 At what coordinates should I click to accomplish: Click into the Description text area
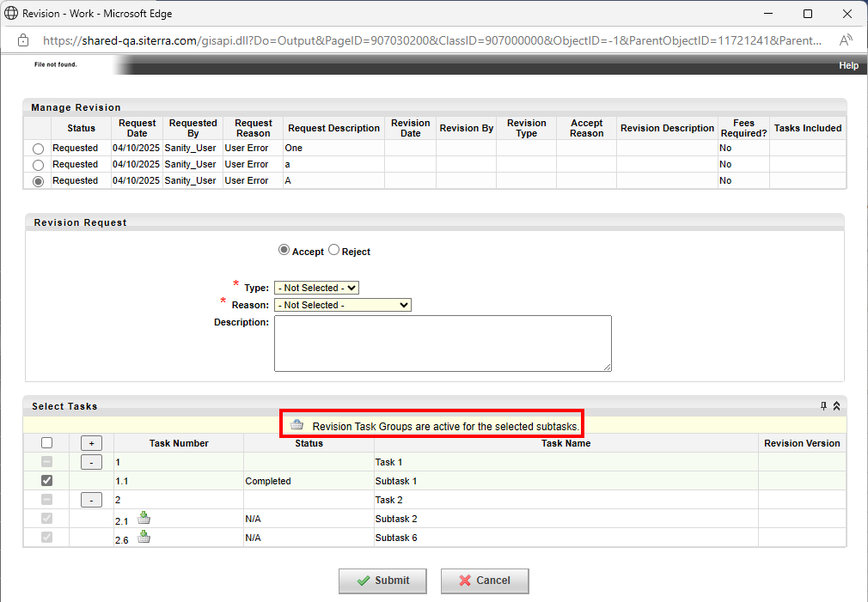pyautogui.click(x=443, y=344)
